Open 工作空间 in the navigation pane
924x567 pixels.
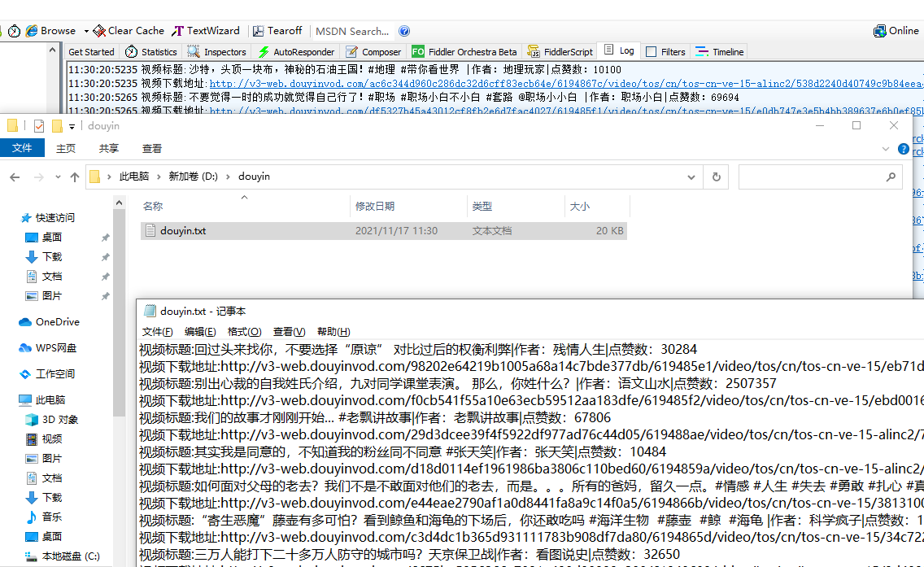(47, 373)
